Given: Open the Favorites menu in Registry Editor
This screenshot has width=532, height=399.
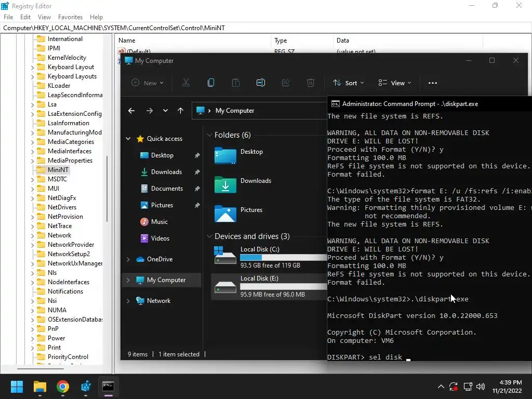Looking at the screenshot, I should (x=70, y=17).
